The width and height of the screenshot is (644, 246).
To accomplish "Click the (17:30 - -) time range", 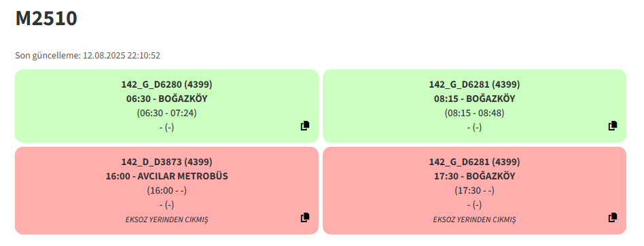I will click(474, 190).
